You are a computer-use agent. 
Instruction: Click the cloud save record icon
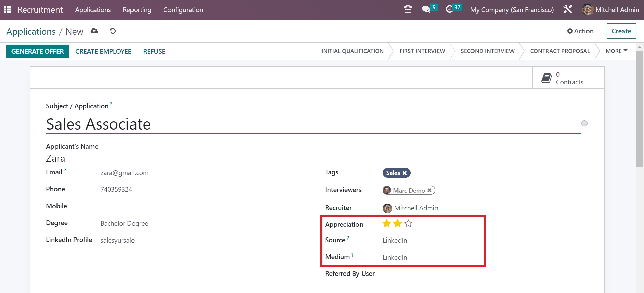coord(94,31)
